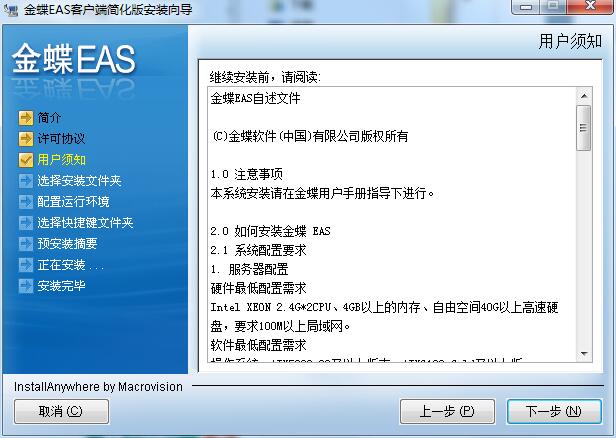The image size is (616, 438).
Task: Click the installer icon in title bar
Action: click(x=11, y=9)
